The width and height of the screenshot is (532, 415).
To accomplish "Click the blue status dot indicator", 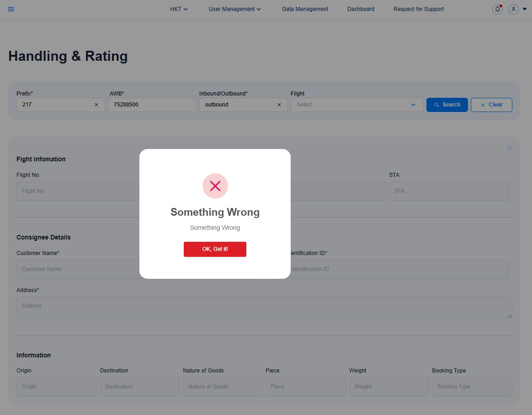I will pos(510,148).
